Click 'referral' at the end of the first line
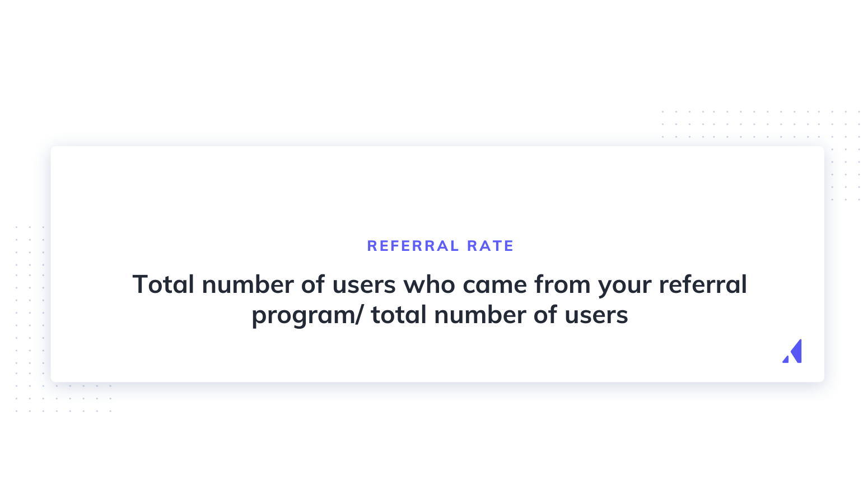868x504 pixels. (703, 284)
